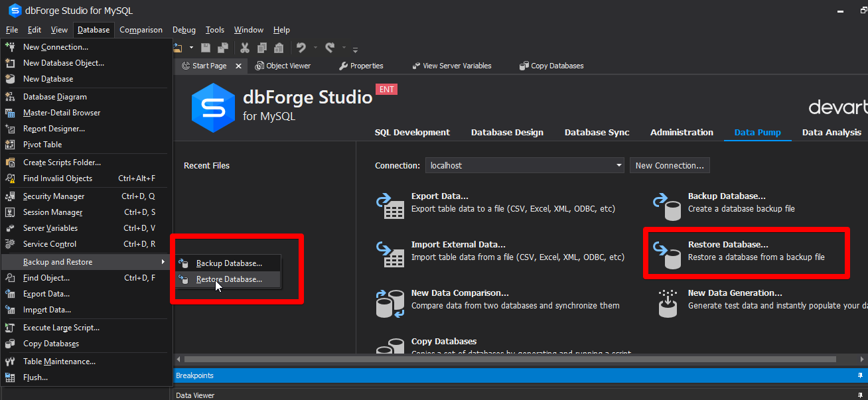Select Execute Large Script menu item
868x400 pixels.
(x=86, y=328)
